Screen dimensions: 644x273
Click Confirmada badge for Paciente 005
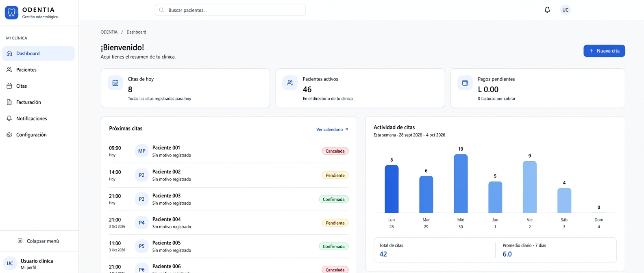[x=333, y=246]
